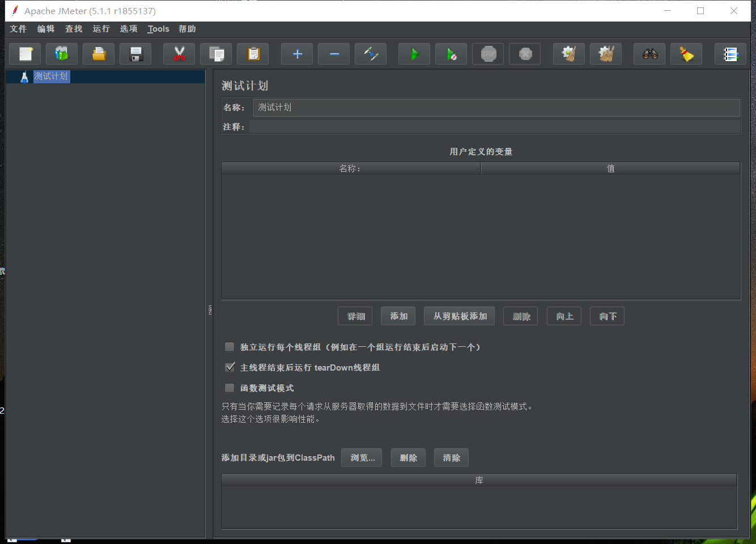
Task: Cut the selected tree element
Action: click(x=179, y=54)
